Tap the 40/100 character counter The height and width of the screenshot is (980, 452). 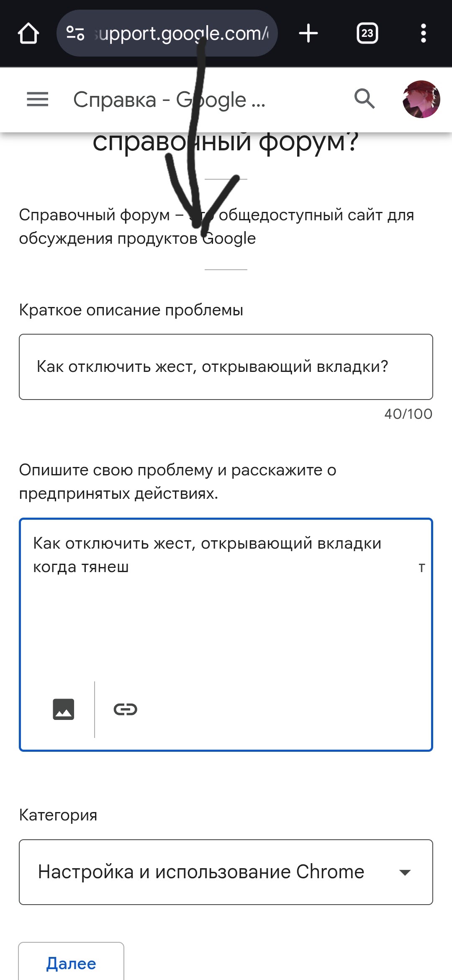(408, 414)
